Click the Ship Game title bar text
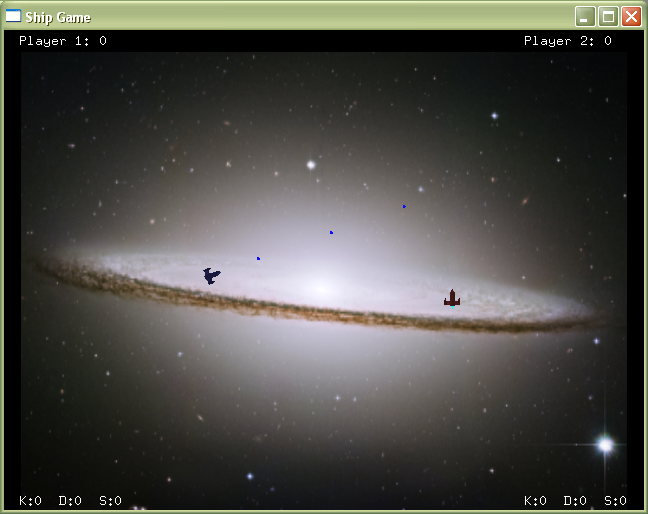Image resolution: width=648 pixels, height=514 pixels. coord(58,17)
